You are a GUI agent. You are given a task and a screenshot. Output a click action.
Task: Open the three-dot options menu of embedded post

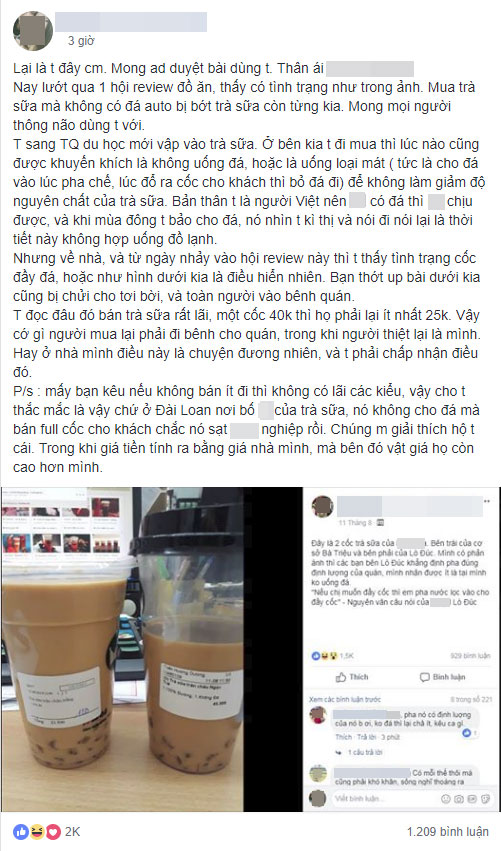487,501
